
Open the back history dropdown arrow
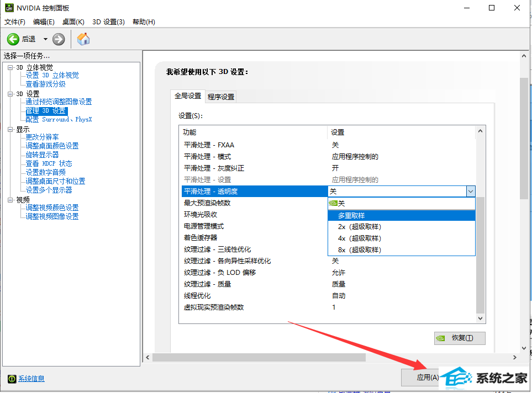pyautogui.click(x=45, y=39)
